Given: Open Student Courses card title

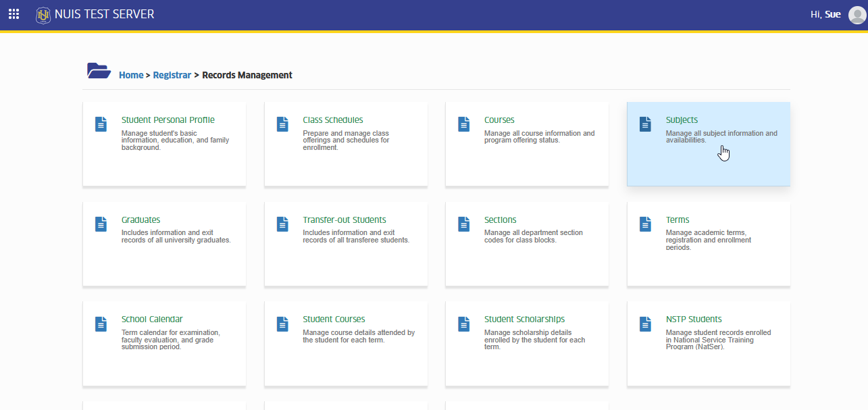Looking at the screenshot, I should click(334, 319).
